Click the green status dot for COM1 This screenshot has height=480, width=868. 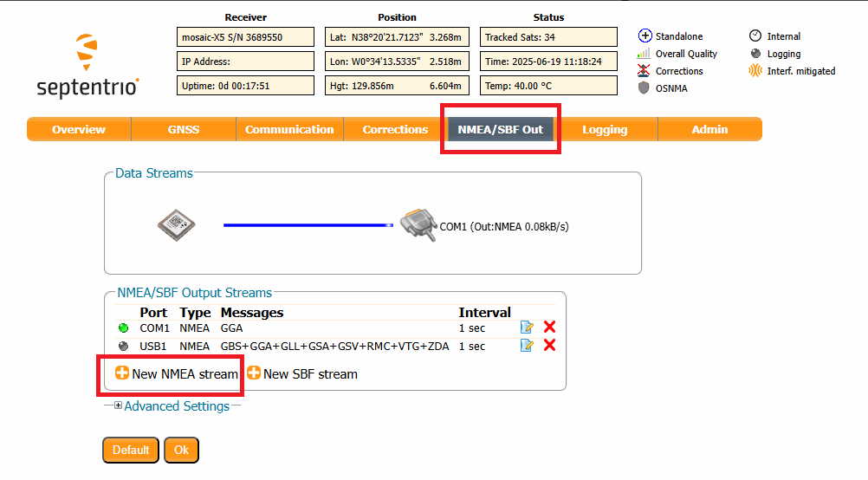pyautogui.click(x=124, y=328)
